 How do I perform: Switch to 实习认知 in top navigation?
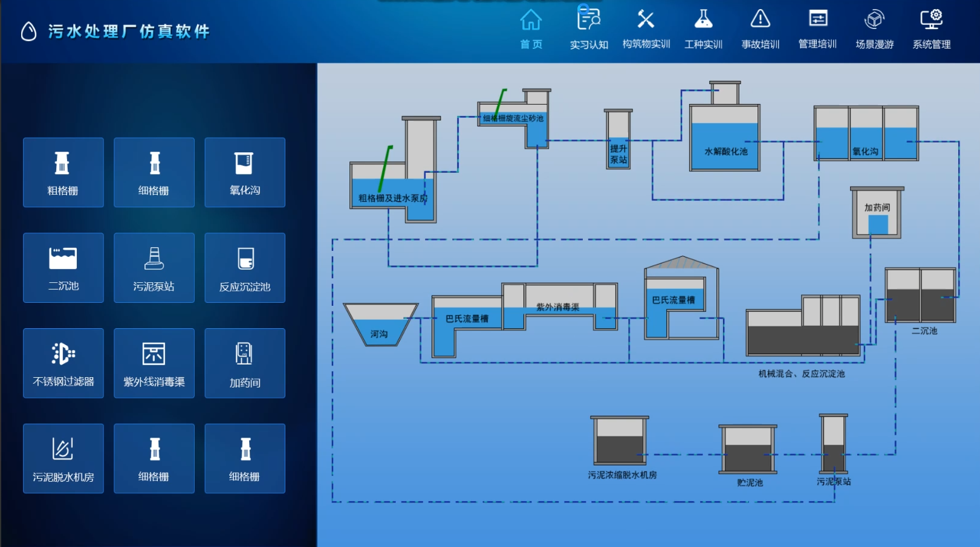point(588,28)
